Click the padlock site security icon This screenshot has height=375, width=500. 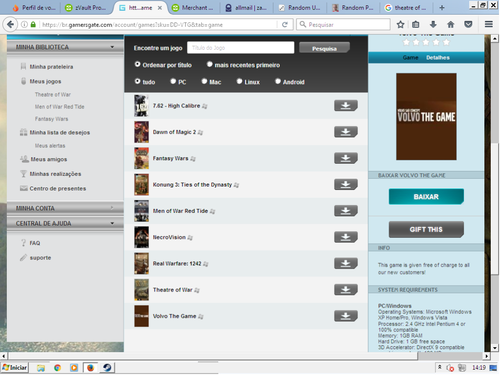pos(33,24)
